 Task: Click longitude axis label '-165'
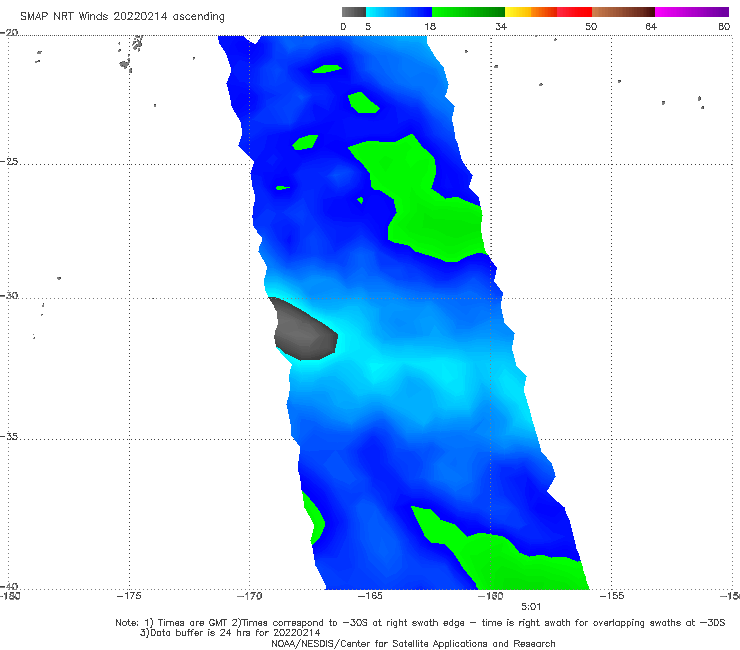coord(370,596)
